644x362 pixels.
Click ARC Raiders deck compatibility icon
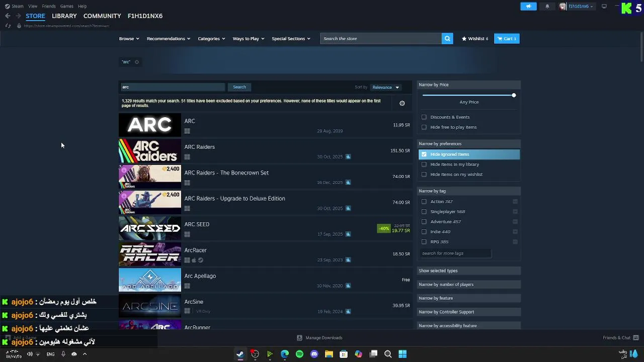(x=348, y=156)
